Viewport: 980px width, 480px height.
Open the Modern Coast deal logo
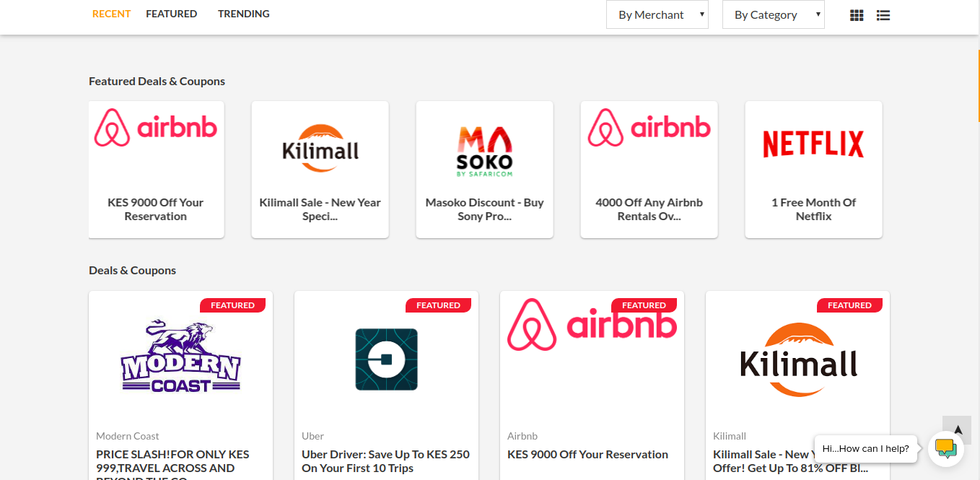click(x=181, y=357)
